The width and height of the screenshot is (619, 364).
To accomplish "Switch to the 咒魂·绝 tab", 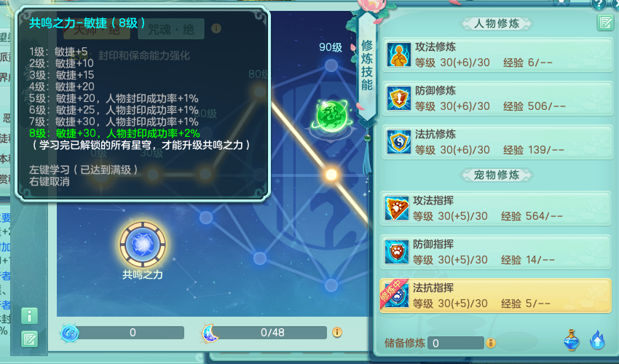I will 171,29.
